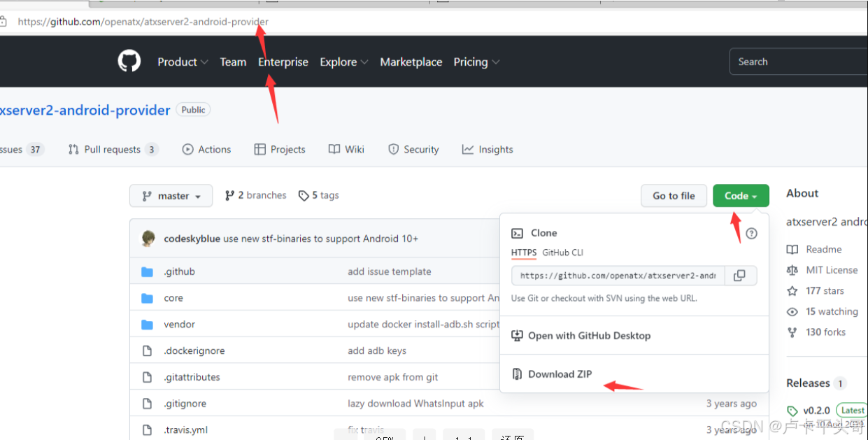Open the Enterprise navigation link
This screenshot has width=868, height=440.
click(x=283, y=62)
